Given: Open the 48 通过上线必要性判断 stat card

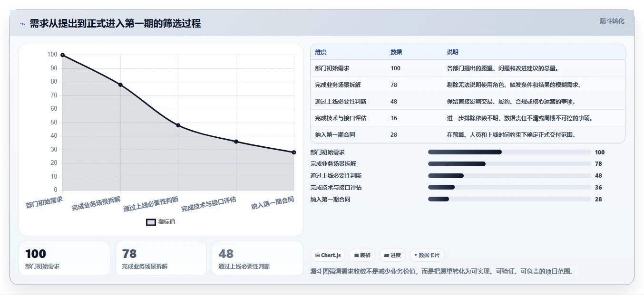Looking at the screenshot, I should (257, 258).
